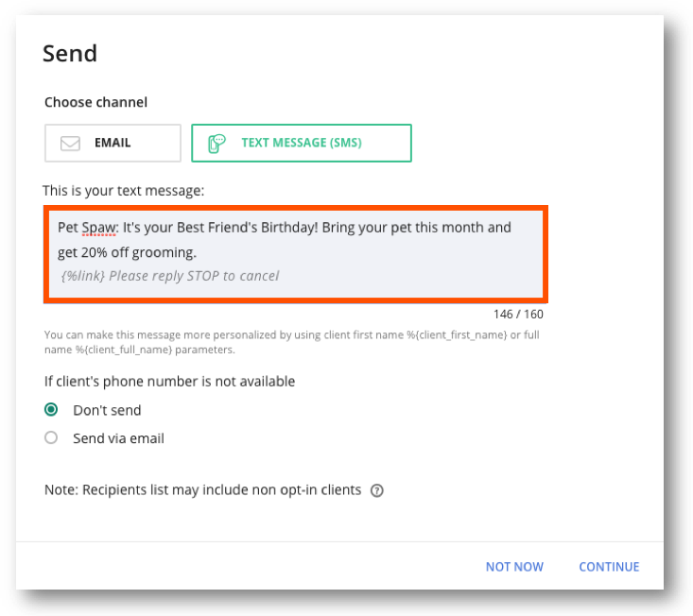
Task: Click the misspelled word "Spaw" in message
Action: coord(99,228)
